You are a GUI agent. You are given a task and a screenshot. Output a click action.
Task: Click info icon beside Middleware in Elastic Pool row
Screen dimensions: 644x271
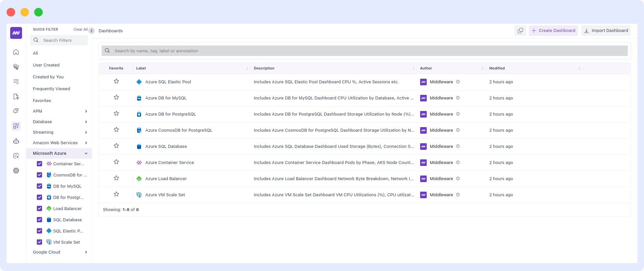tap(458, 82)
